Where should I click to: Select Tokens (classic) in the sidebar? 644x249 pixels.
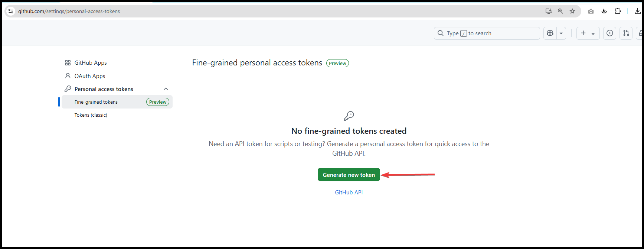pos(91,115)
